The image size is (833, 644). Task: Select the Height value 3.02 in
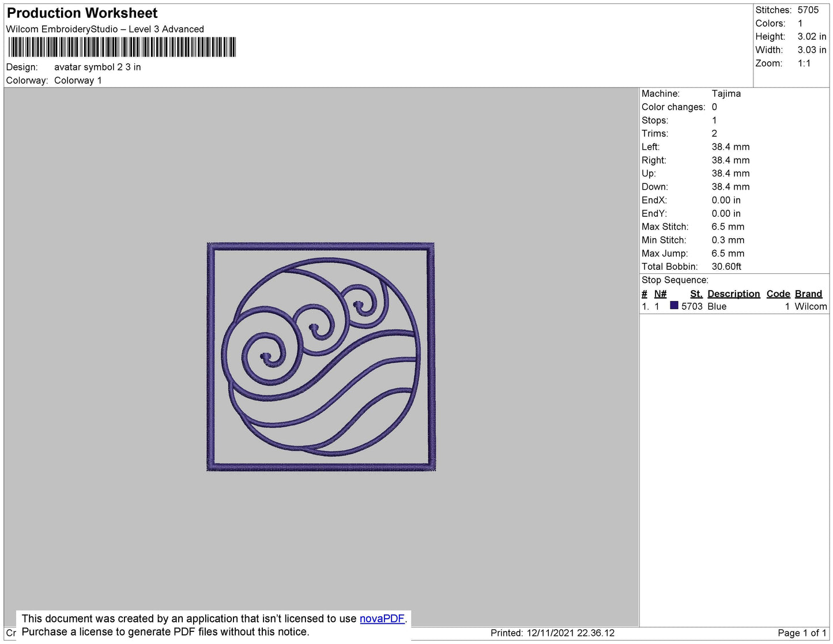click(812, 36)
